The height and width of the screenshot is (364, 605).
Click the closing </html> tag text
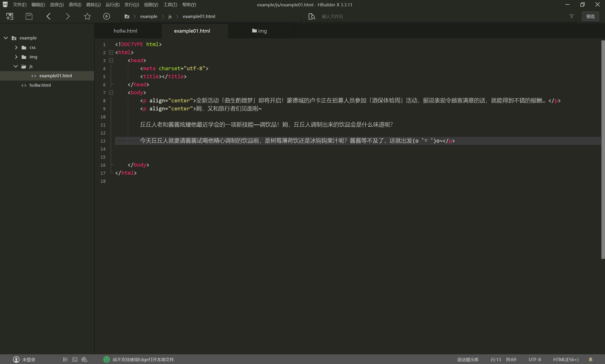(x=126, y=173)
